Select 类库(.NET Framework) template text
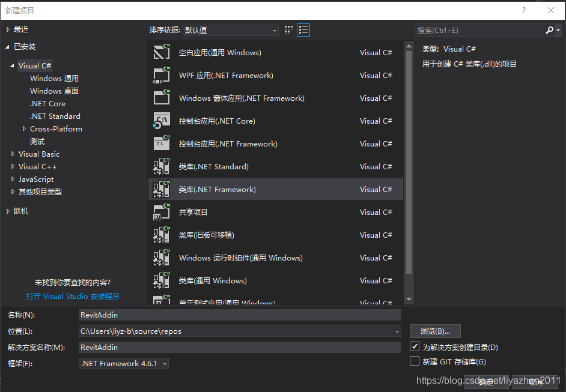The height and width of the screenshot is (392, 566). tap(218, 189)
